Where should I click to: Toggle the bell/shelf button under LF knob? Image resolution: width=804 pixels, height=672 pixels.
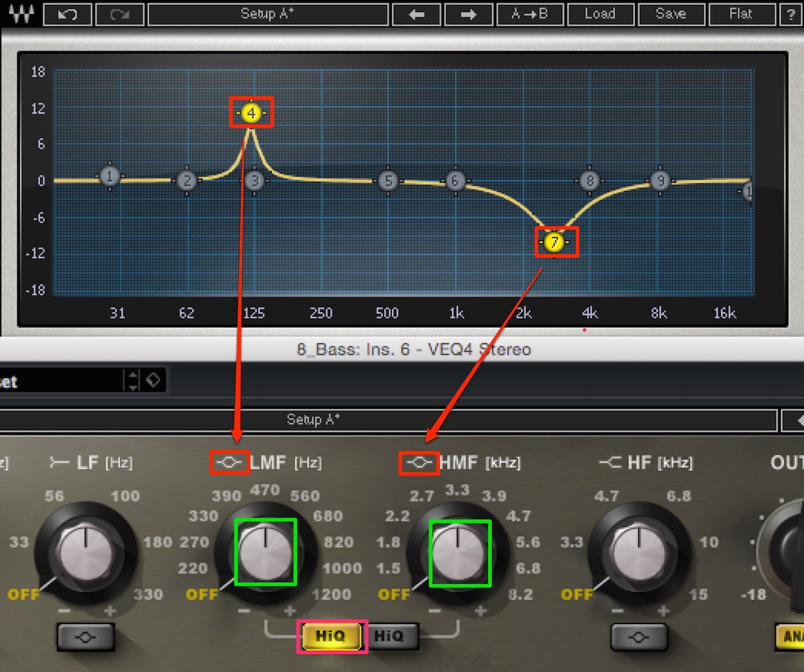point(86,637)
